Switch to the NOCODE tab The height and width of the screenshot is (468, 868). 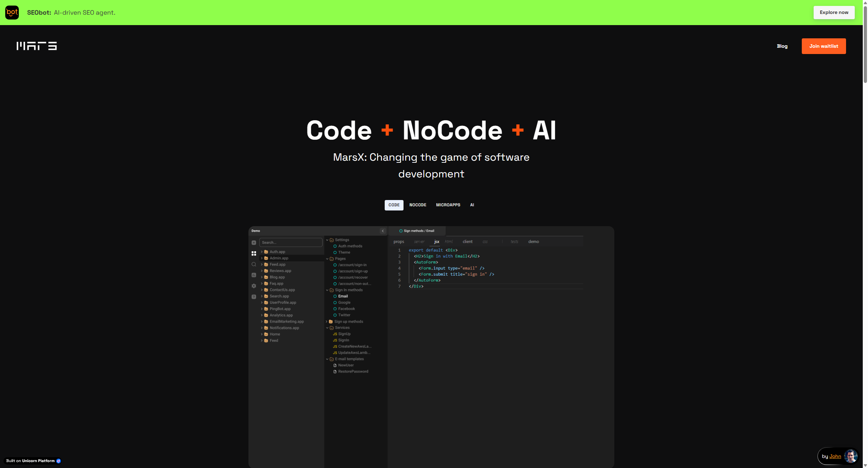(417, 205)
